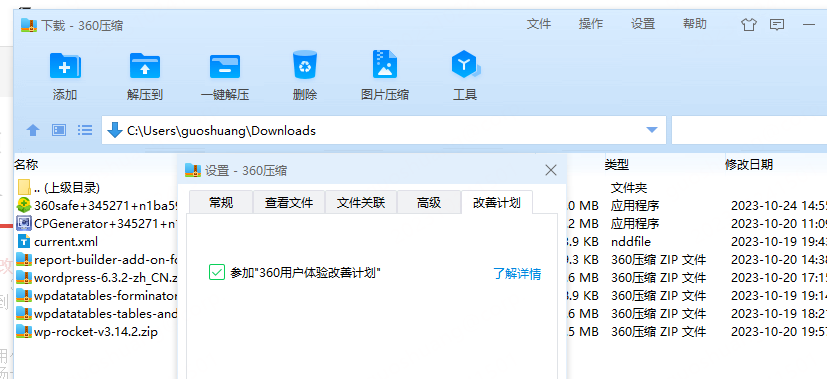Click the 文件夹 type cell
This screenshot has height=379, width=827.
(629, 188)
